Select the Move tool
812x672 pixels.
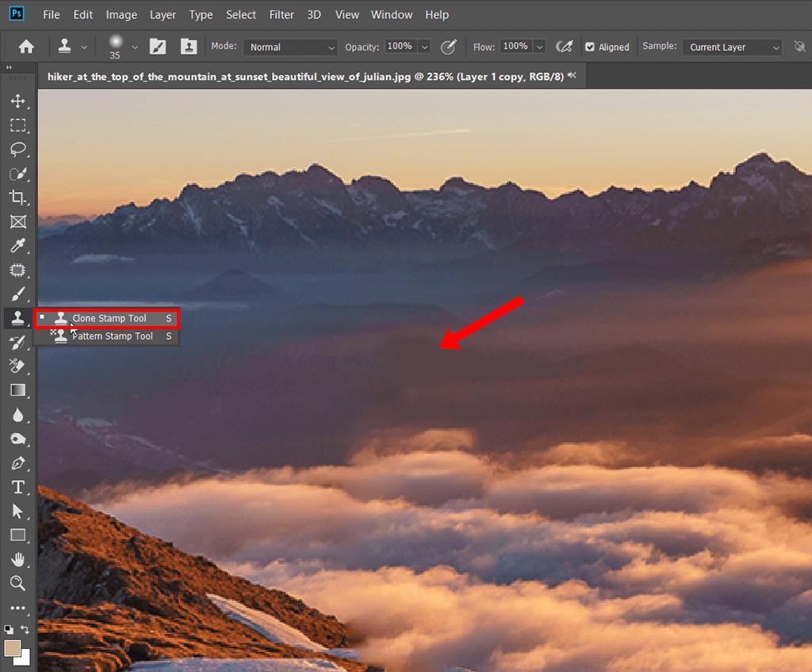point(17,101)
